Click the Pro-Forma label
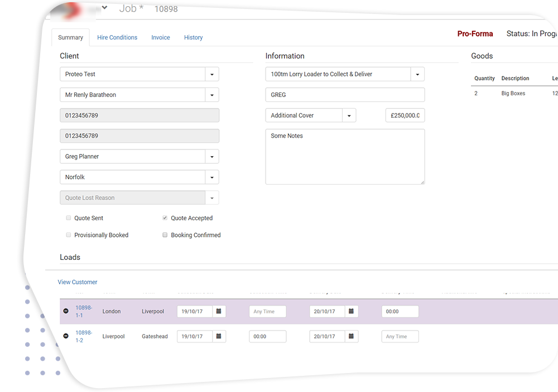The image size is (558, 392). 475,33
